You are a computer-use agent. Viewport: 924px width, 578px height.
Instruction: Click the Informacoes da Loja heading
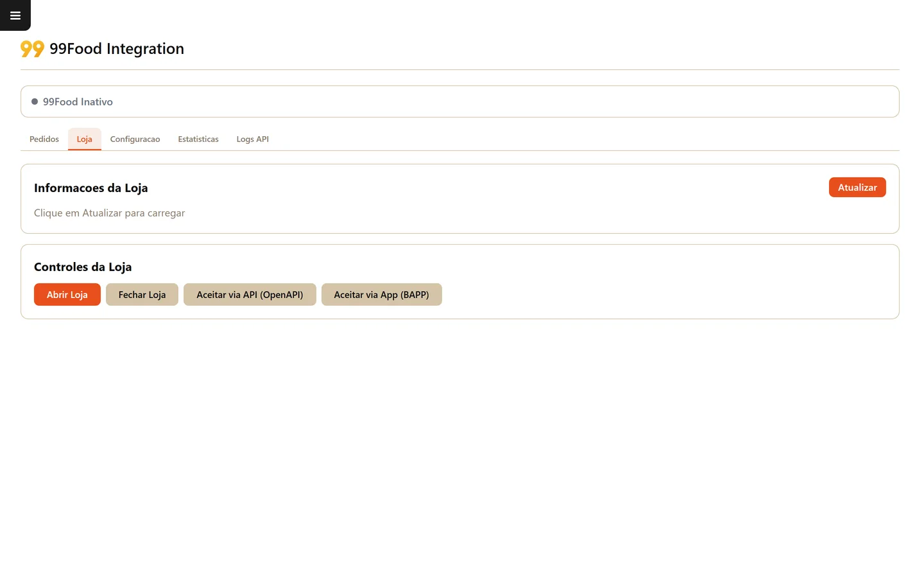91,188
